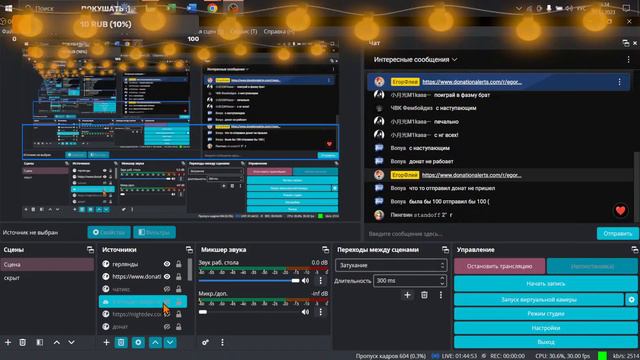The width and height of the screenshot is (640, 360).
Task: Show the hidden чат source via its eye
Action: 167,289
